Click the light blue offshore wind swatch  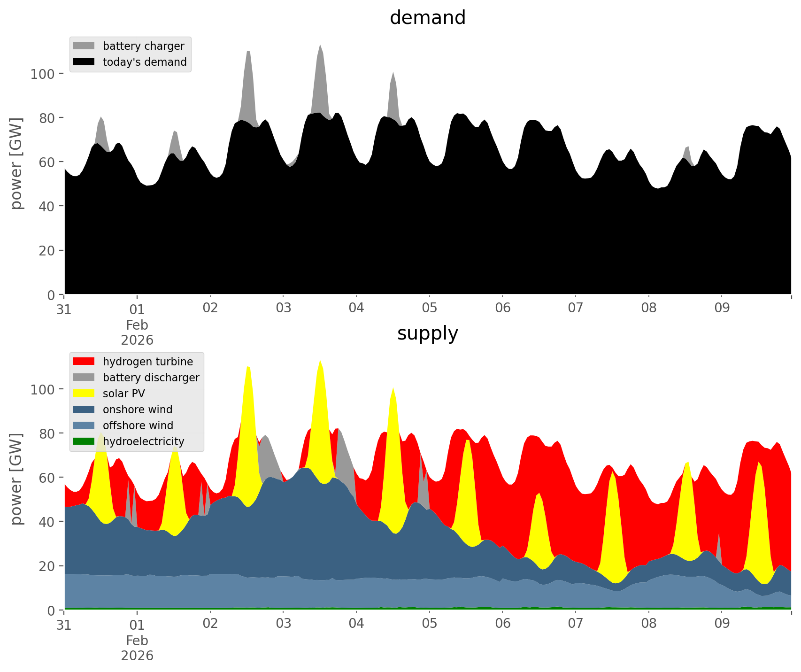pos(84,425)
